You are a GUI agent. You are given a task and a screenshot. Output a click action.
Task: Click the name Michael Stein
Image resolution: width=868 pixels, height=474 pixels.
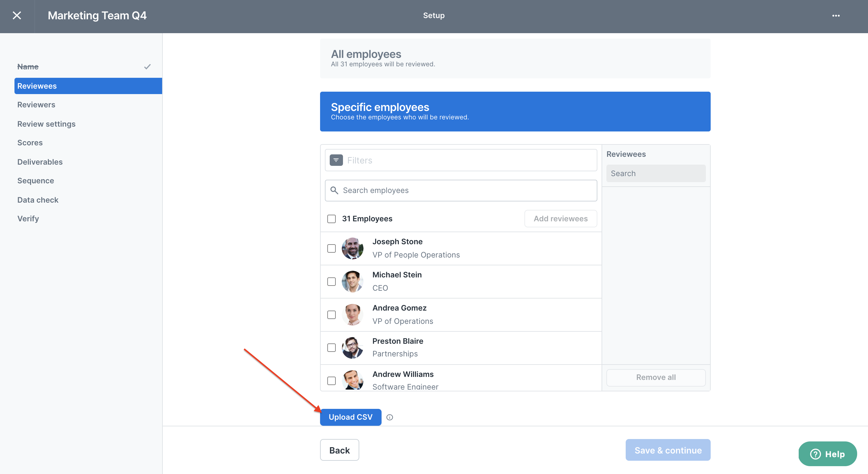(x=397, y=275)
